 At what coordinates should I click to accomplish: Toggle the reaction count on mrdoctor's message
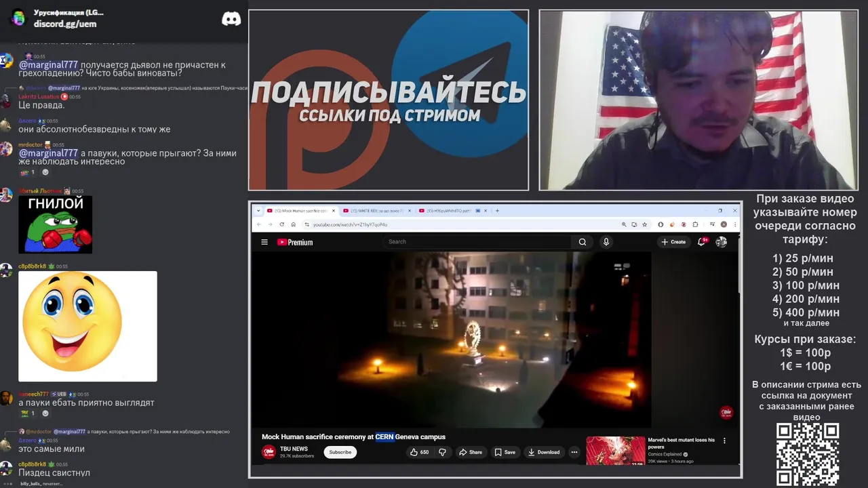[28, 172]
